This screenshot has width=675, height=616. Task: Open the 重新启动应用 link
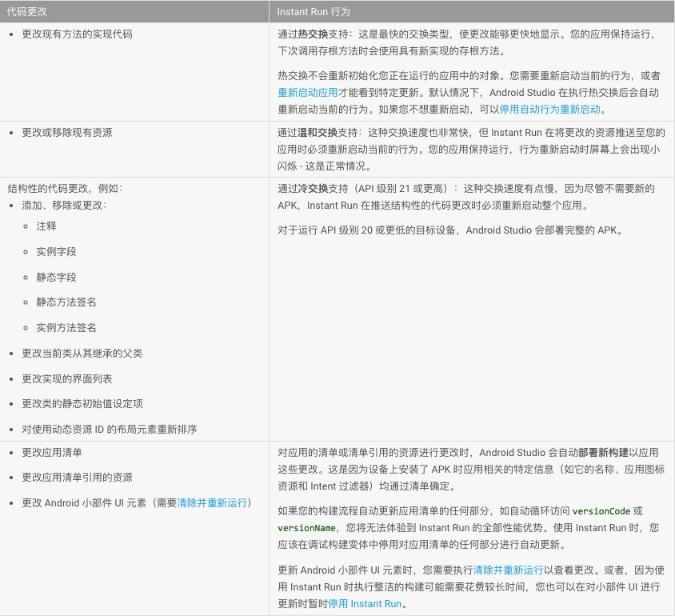[308, 93]
